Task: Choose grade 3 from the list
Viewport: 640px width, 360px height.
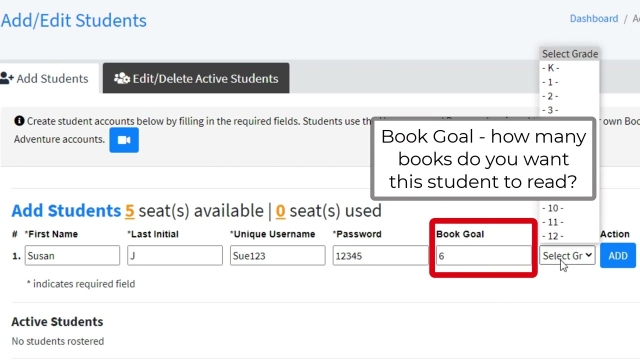Action: tap(569, 110)
